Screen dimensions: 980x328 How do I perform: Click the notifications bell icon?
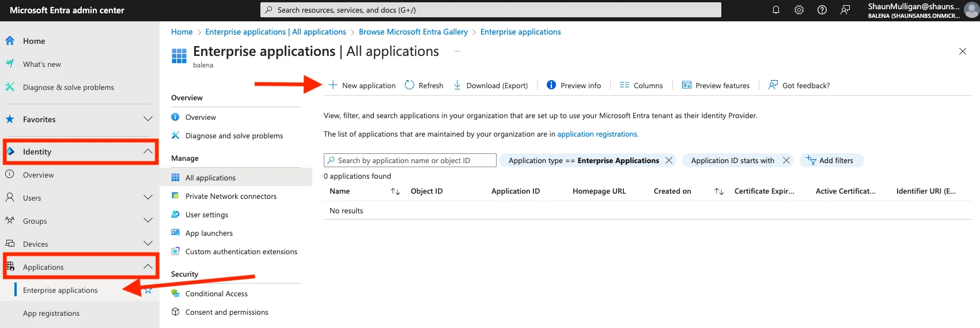[x=776, y=10]
